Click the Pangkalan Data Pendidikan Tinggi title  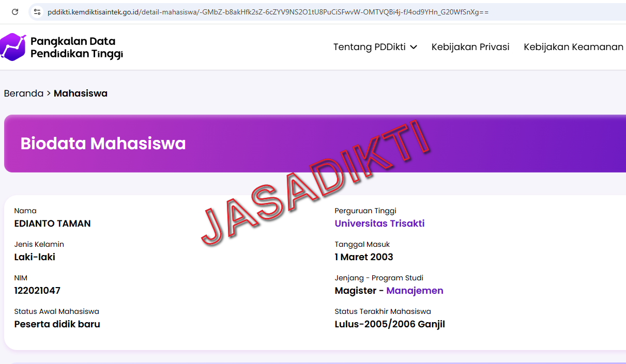77,48
